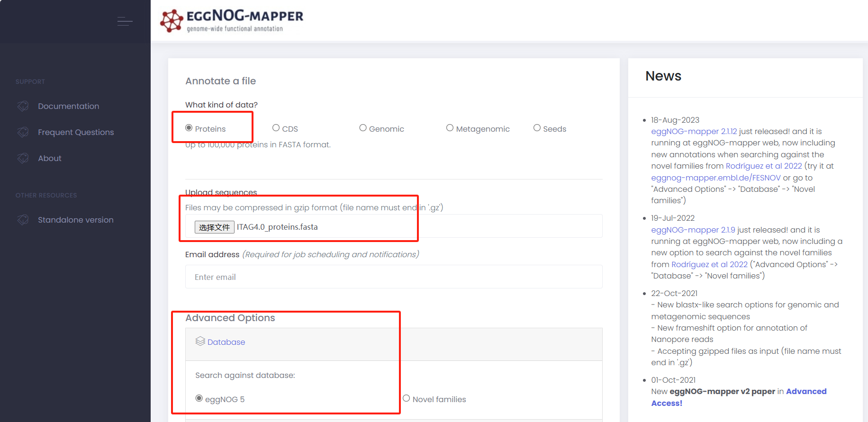Choose Novel families database option

407,398
